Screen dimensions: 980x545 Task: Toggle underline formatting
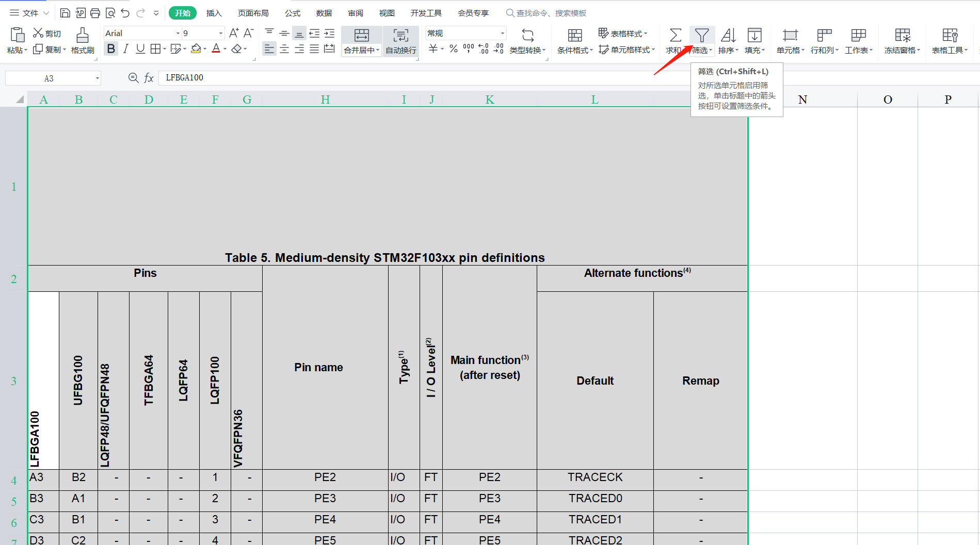tap(140, 48)
